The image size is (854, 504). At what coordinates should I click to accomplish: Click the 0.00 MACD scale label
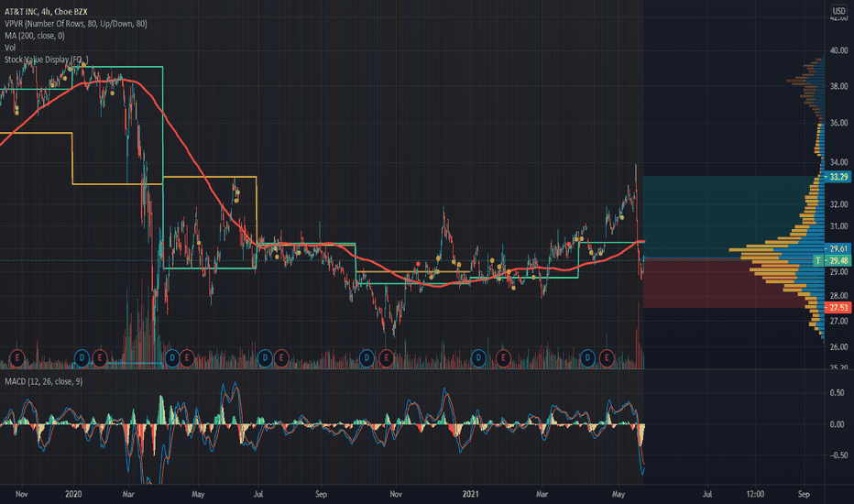coord(838,424)
